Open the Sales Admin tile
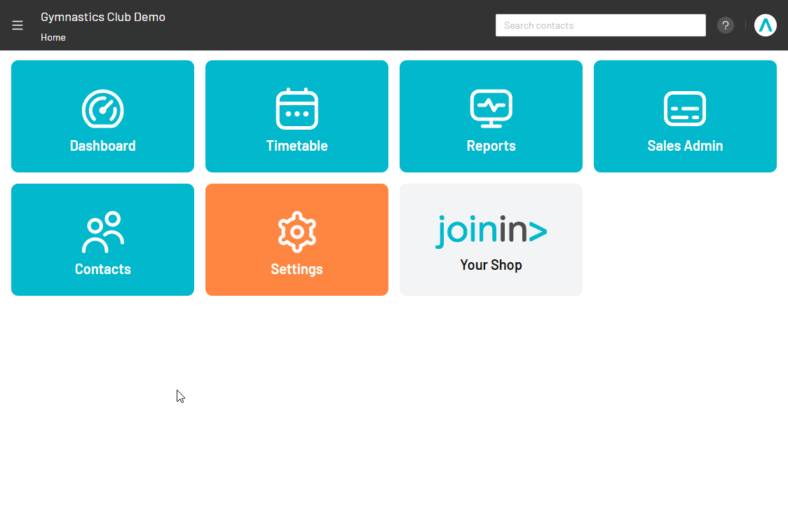The height and width of the screenshot is (532, 788). tap(685, 116)
